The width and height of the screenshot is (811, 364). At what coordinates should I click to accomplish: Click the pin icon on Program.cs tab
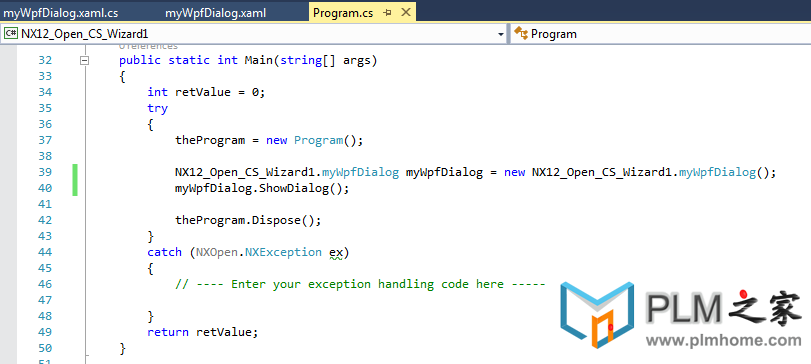tap(387, 13)
